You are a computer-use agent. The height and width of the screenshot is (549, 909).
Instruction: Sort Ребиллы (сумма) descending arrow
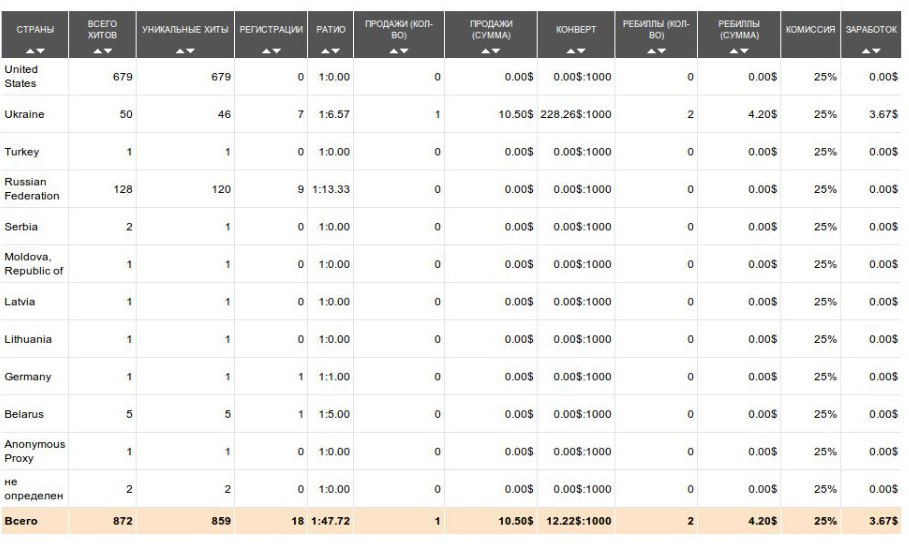(x=746, y=50)
